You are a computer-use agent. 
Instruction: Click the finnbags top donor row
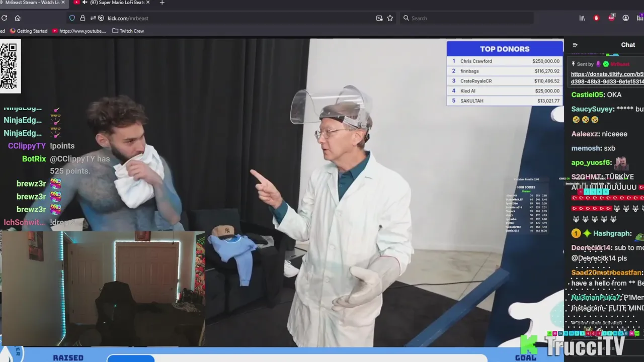(505, 71)
